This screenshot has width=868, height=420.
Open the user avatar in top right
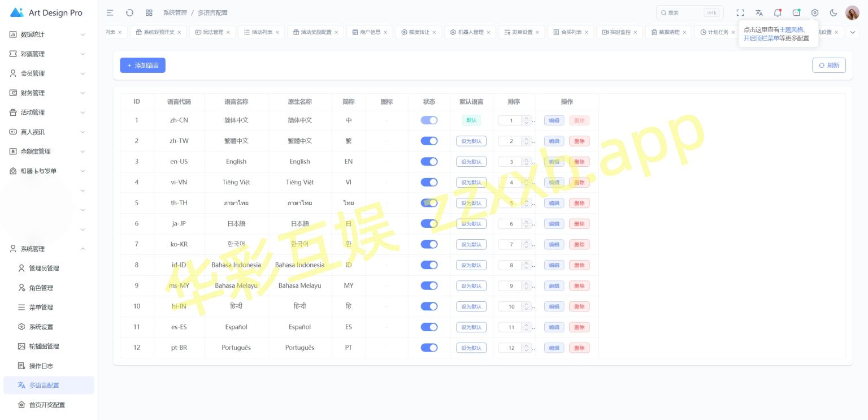tap(852, 13)
